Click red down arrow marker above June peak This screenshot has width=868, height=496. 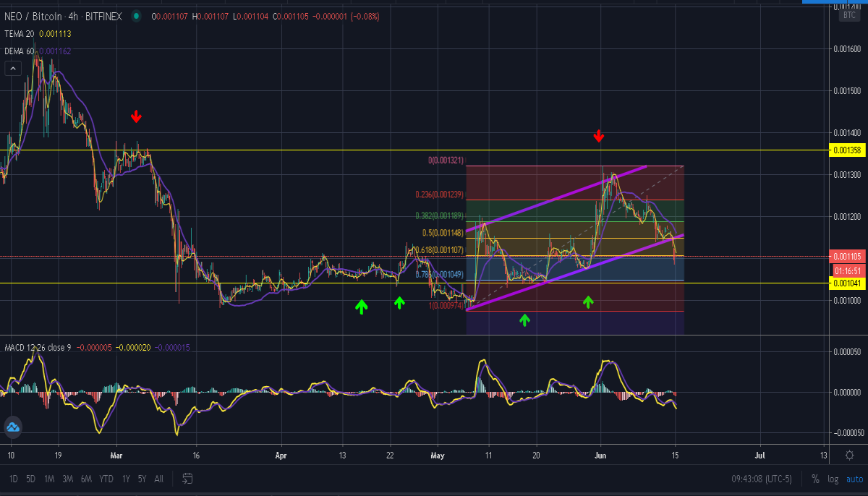(598, 136)
